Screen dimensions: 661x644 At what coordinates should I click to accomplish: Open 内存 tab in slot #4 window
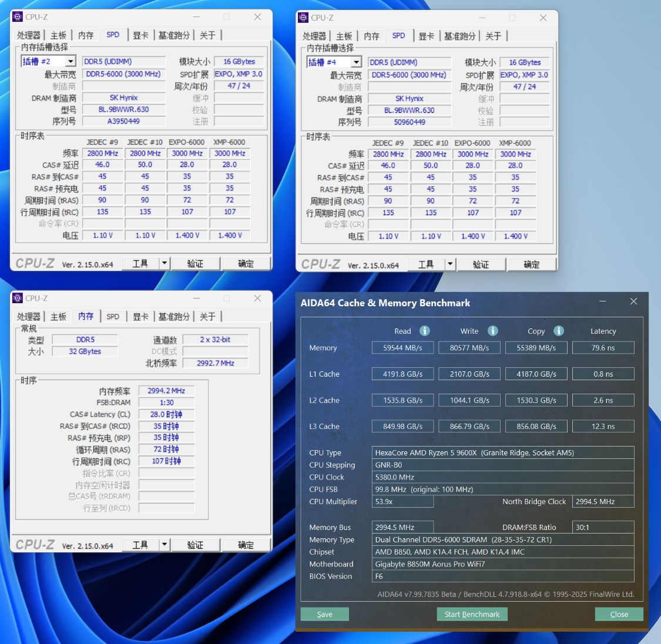[372, 36]
